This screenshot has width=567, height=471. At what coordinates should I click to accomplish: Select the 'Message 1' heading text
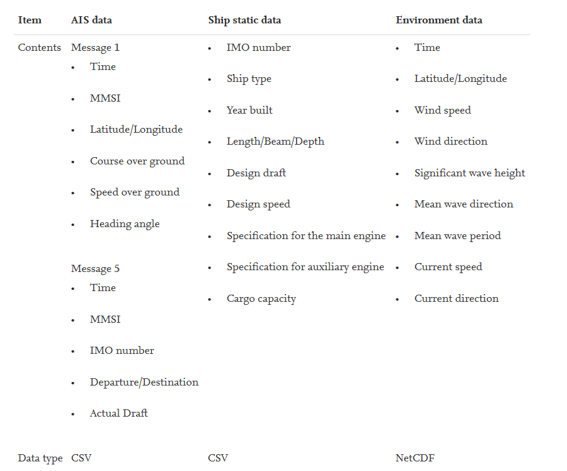[x=95, y=48]
